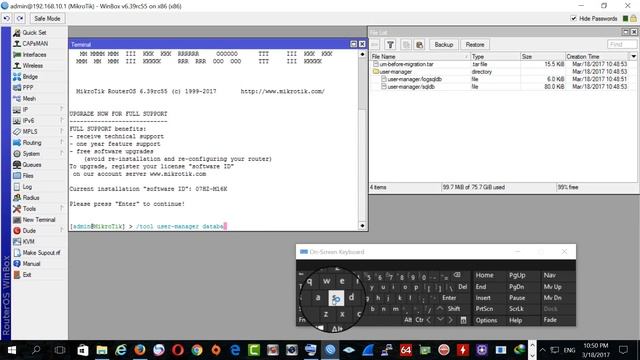Select user-manager/logsqldb file row
Screen dimensions: 640x360
pos(503,79)
